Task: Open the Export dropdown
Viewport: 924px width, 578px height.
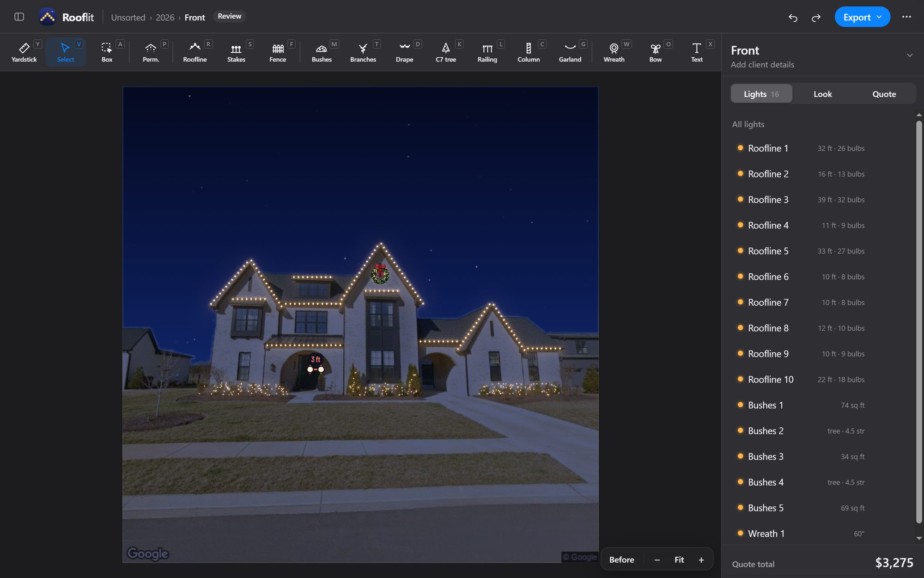Action: coord(862,17)
